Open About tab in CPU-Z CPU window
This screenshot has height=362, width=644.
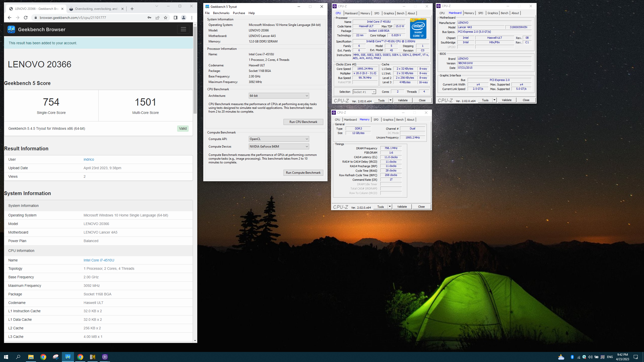pyautogui.click(x=411, y=13)
